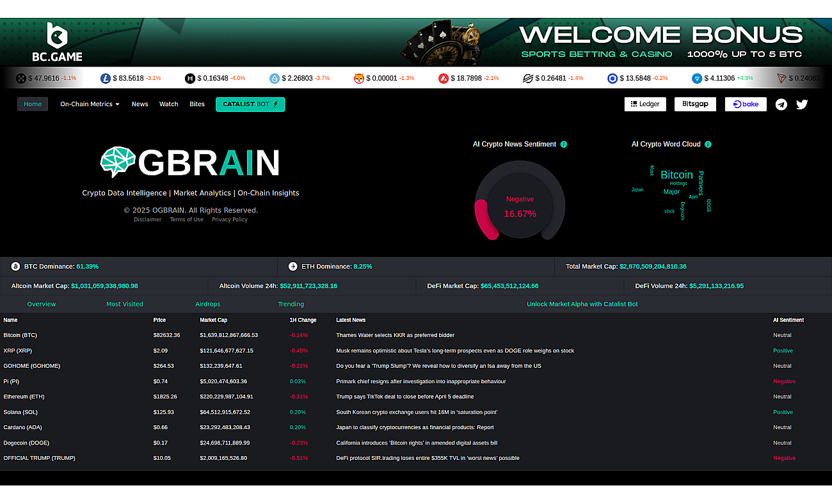Click the Sui ticker icon at $2.26803
The height and width of the screenshot is (504, 832).
(x=275, y=78)
